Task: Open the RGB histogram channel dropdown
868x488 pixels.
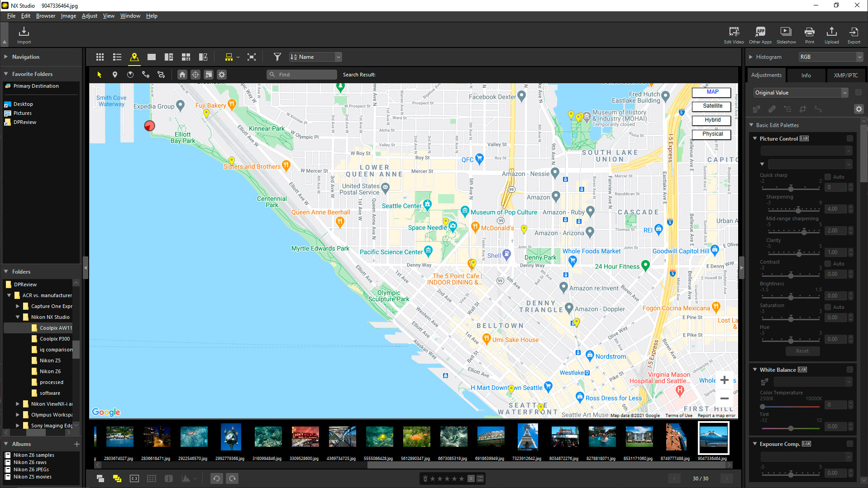Action: pos(830,57)
